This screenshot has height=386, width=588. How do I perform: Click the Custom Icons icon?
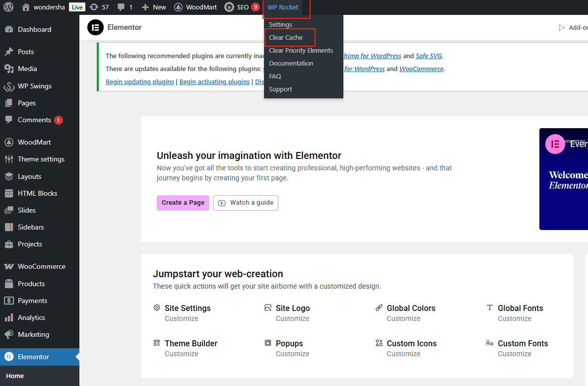pyautogui.click(x=379, y=343)
